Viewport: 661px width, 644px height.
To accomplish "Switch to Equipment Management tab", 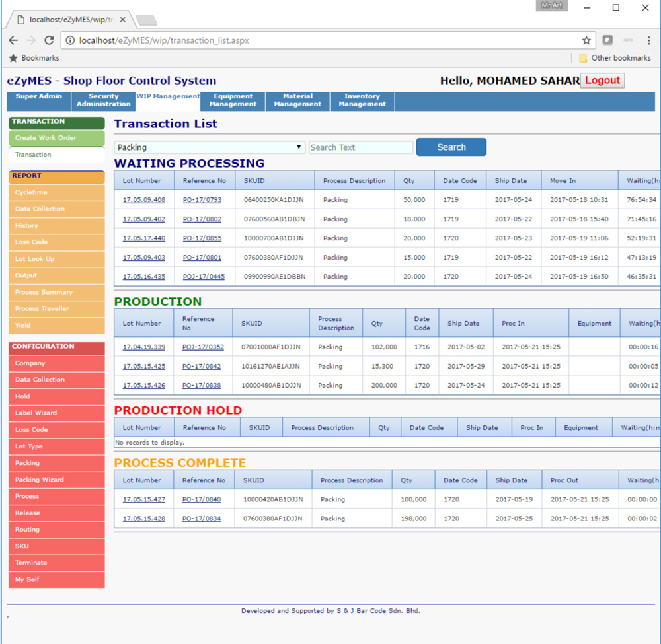I will pyautogui.click(x=233, y=100).
